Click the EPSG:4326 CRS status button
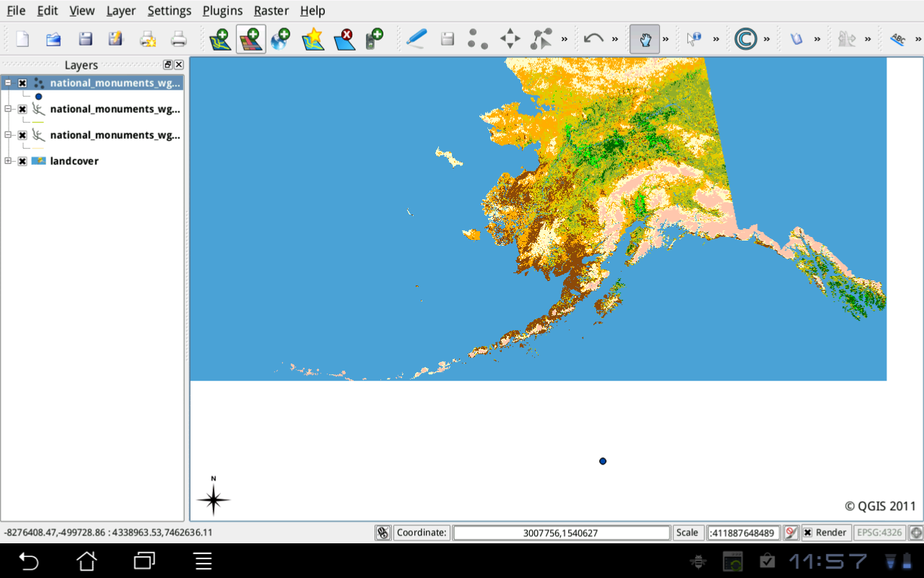 [879, 532]
